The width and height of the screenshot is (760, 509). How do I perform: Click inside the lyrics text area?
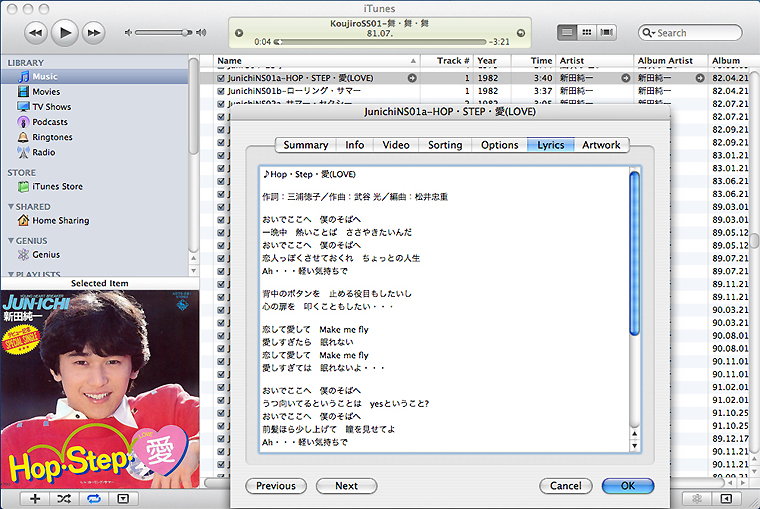[444, 310]
